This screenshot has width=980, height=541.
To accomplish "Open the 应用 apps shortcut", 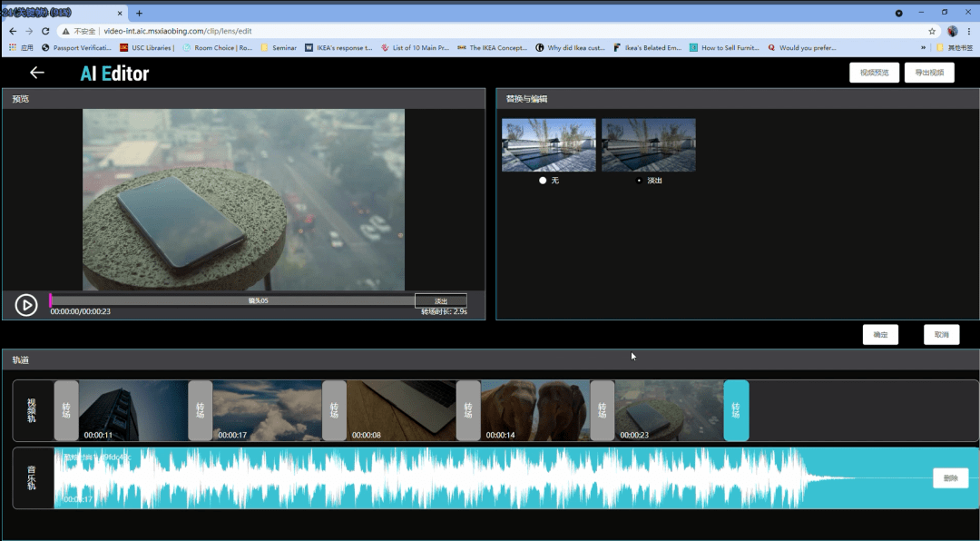I will (x=22, y=47).
